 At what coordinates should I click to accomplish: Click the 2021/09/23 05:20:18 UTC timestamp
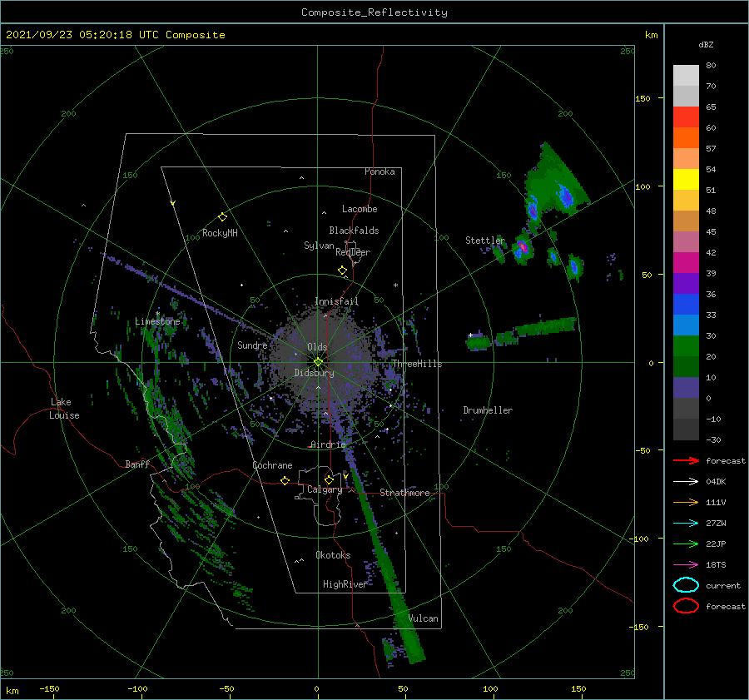82,35
